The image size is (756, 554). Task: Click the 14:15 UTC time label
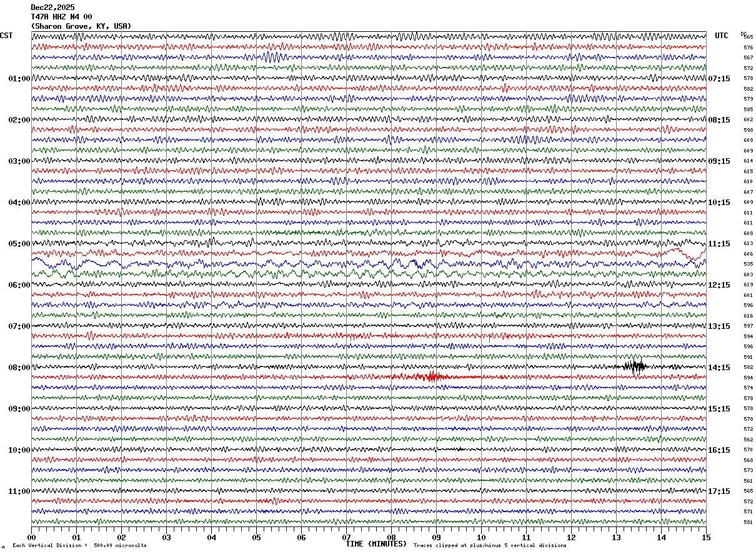point(719,368)
